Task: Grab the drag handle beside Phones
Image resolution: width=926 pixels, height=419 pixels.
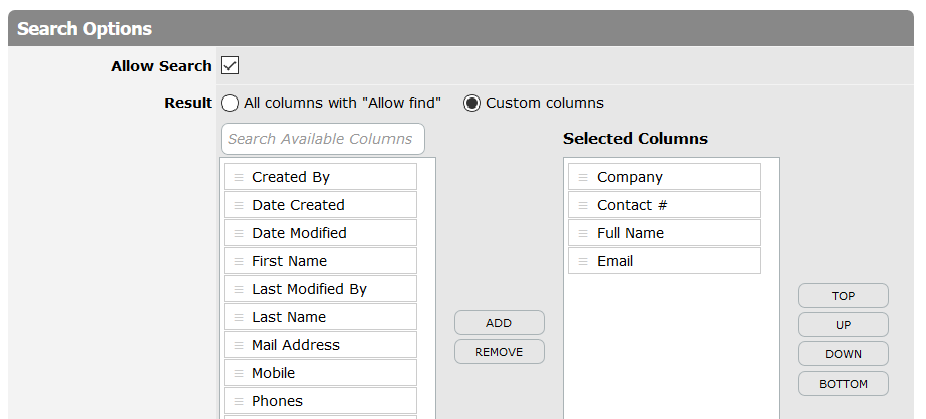Action: [239, 401]
